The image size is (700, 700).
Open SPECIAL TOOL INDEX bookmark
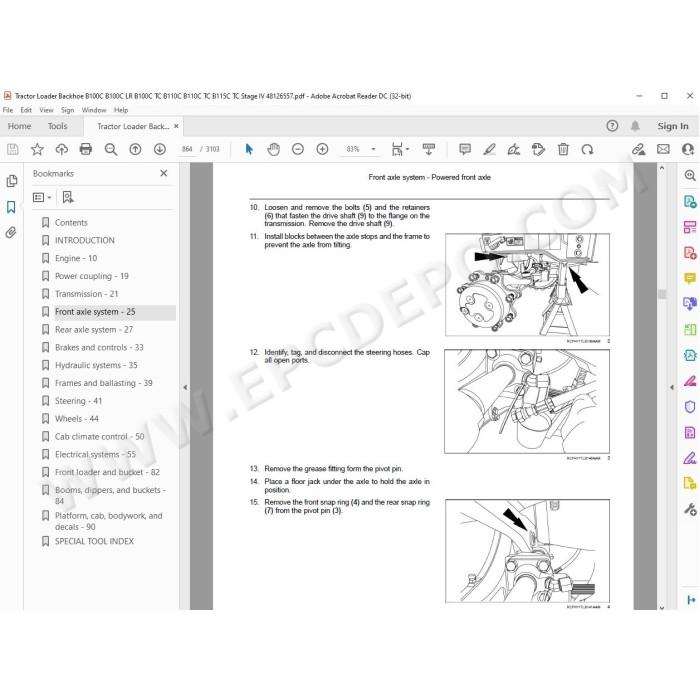pos(94,541)
